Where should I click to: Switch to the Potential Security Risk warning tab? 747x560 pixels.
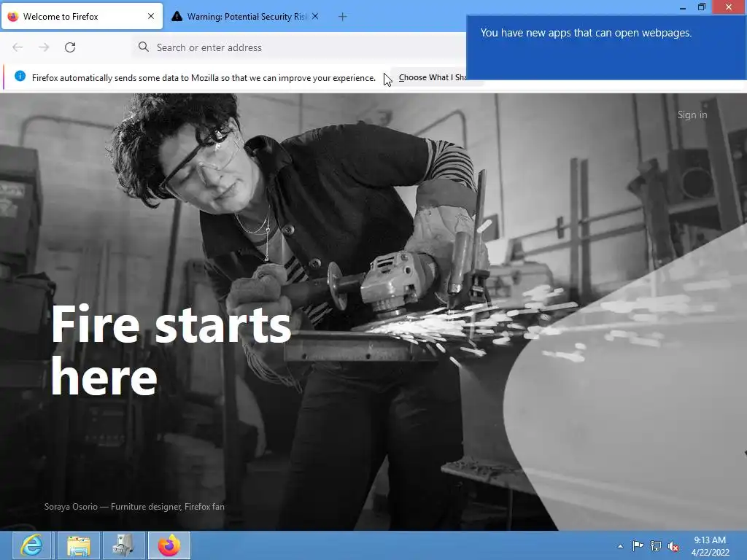click(245, 17)
